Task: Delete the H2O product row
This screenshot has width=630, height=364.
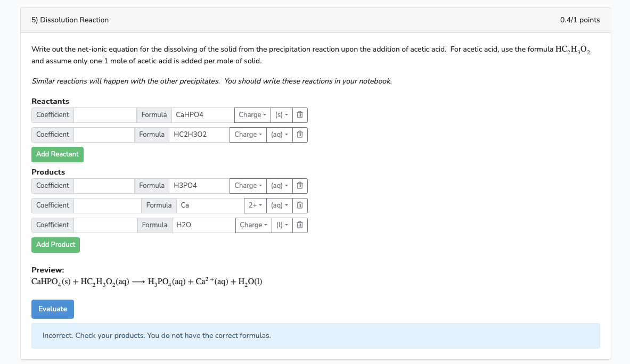Action: coord(299,225)
